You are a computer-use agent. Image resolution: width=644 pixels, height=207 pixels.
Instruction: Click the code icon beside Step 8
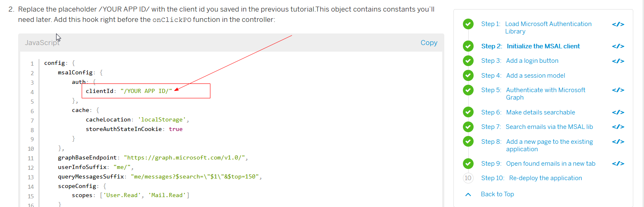tap(618, 142)
